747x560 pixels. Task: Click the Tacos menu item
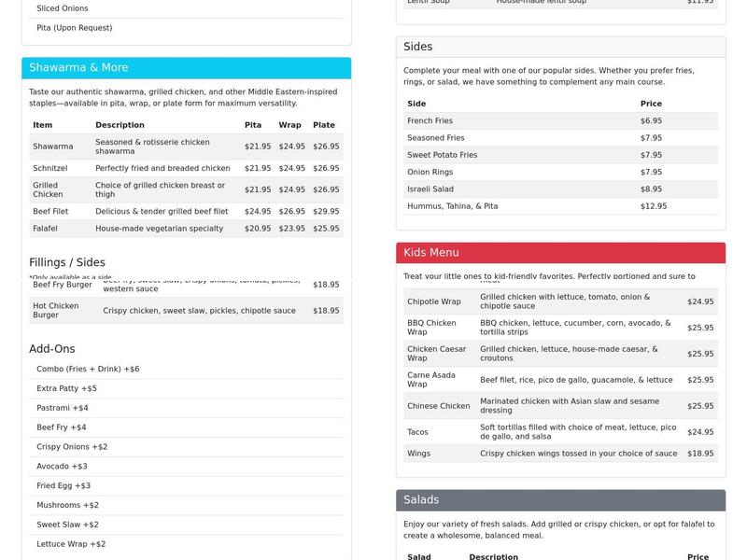417,432
